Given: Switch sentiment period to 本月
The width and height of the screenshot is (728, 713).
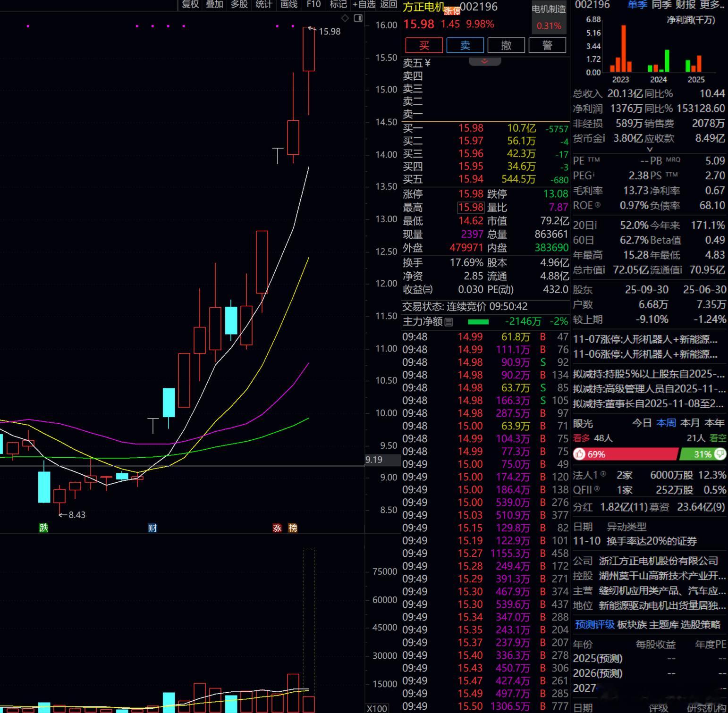Looking at the screenshot, I should [x=690, y=423].
